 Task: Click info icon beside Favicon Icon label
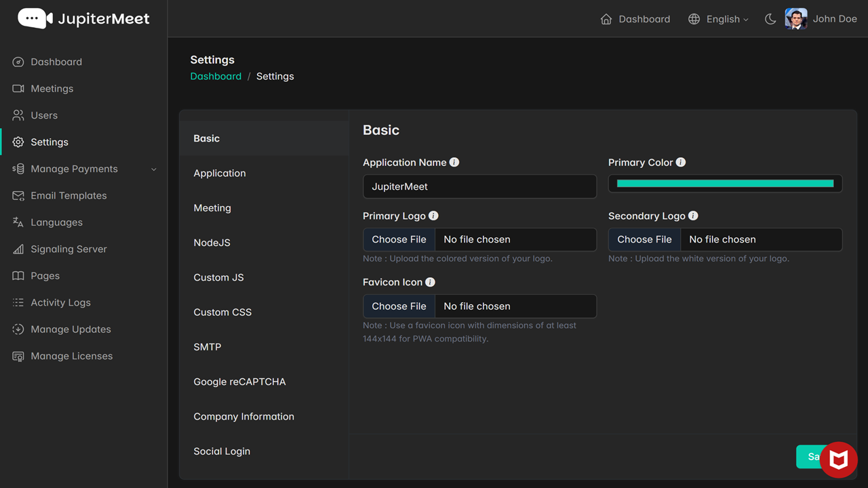[430, 282]
